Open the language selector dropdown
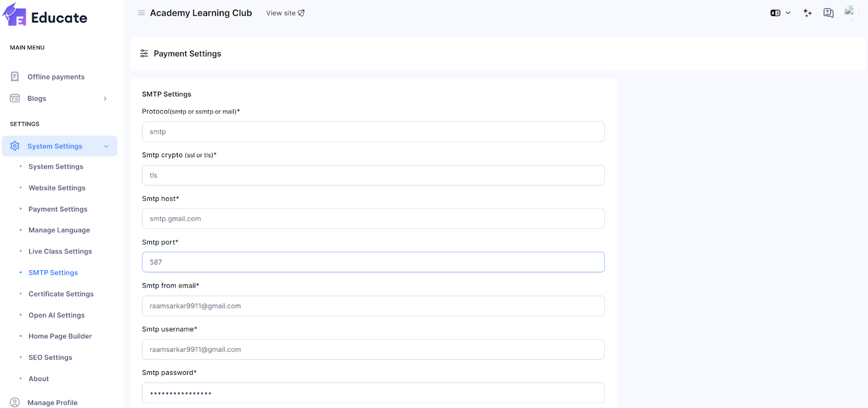 click(x=780, y=13)
